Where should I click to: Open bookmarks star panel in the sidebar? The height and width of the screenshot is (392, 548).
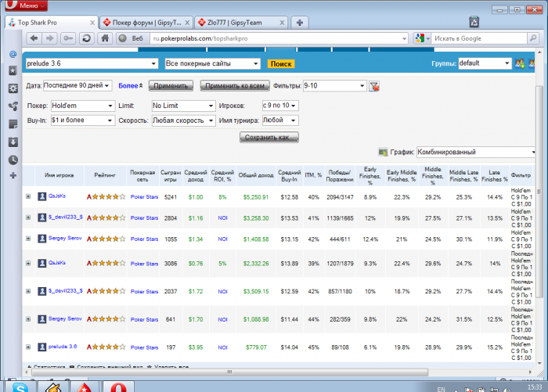(13, 71)
